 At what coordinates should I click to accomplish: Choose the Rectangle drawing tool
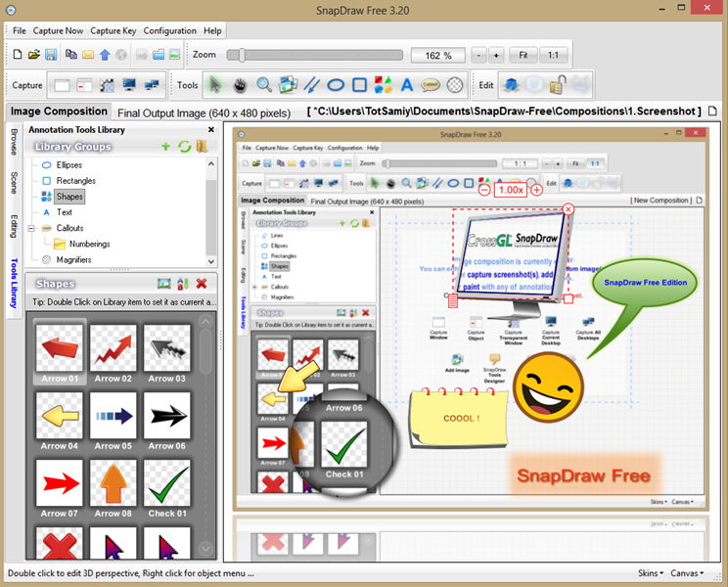[x=360, y=85]
